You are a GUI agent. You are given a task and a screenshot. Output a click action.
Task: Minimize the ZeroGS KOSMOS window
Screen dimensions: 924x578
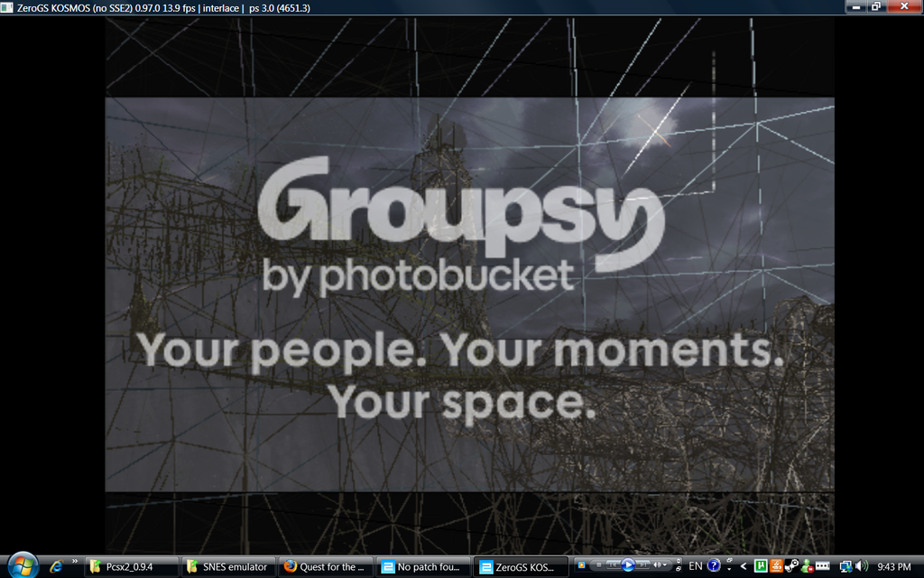[x=855, y=6]
